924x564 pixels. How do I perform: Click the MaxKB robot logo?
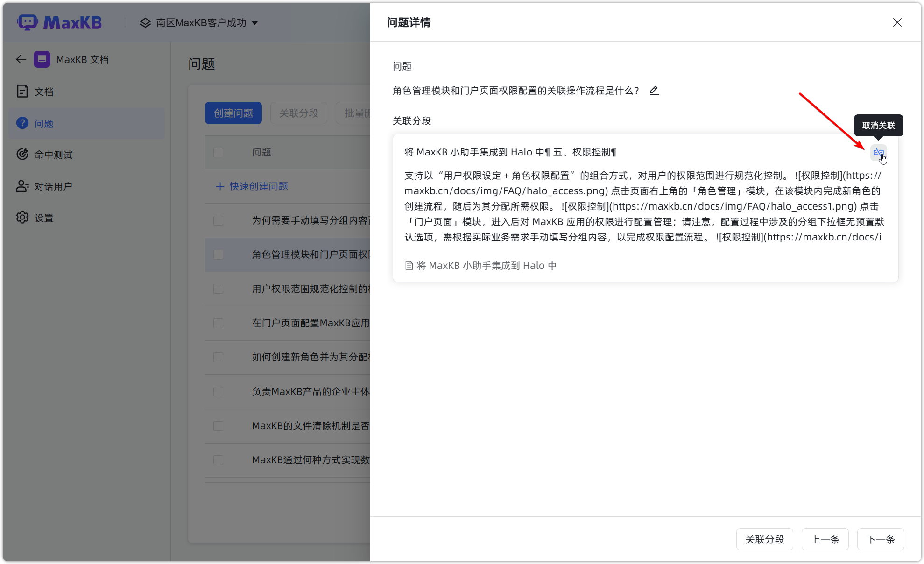click(x=59, y=22)
